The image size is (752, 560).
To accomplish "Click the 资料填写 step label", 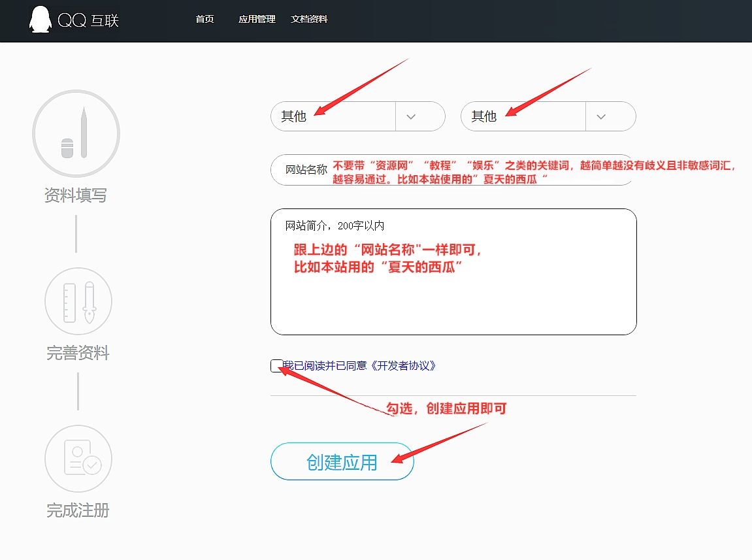I will [76, 195].
